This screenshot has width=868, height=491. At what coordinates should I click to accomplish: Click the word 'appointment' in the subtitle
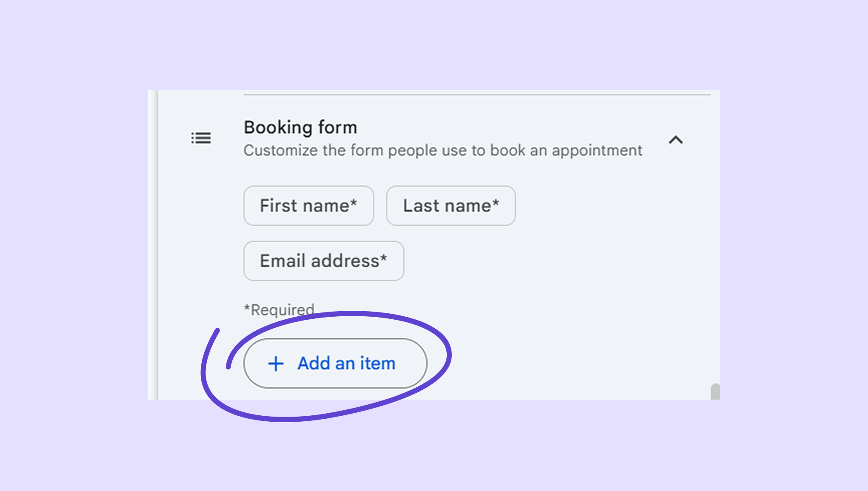tap(597, 150)
